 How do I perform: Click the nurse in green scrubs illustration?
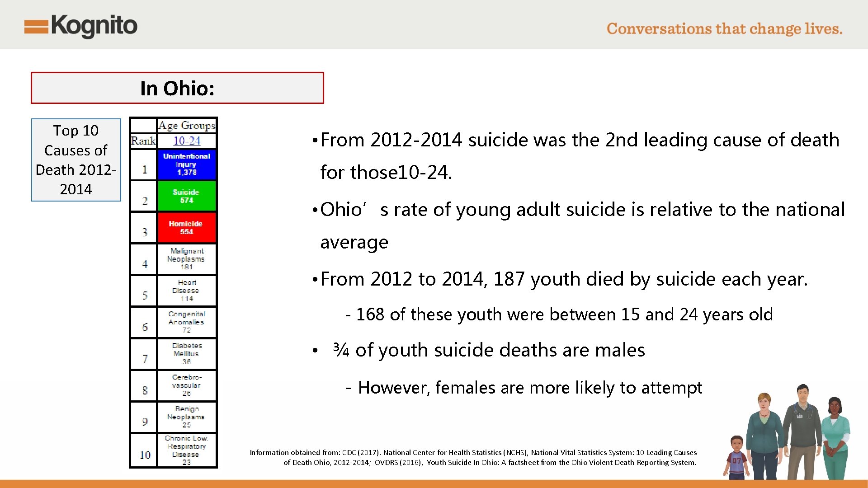835,437
